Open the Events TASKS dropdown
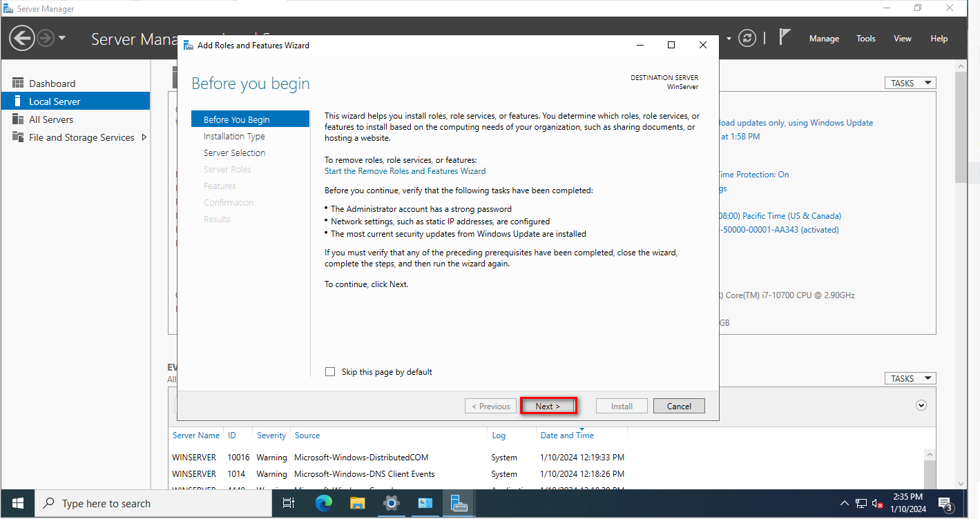The height and width of the screenshot is (519, 980). click(x=910, y=378)
